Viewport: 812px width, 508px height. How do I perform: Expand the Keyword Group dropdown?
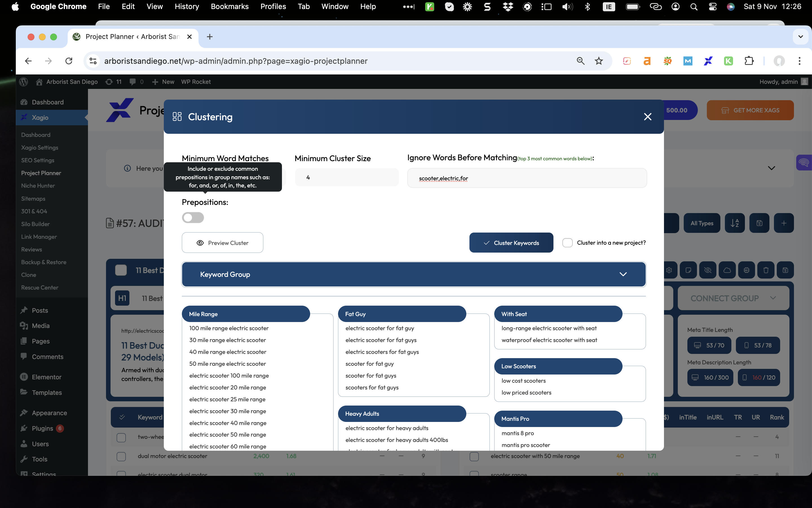click(414, 274)
